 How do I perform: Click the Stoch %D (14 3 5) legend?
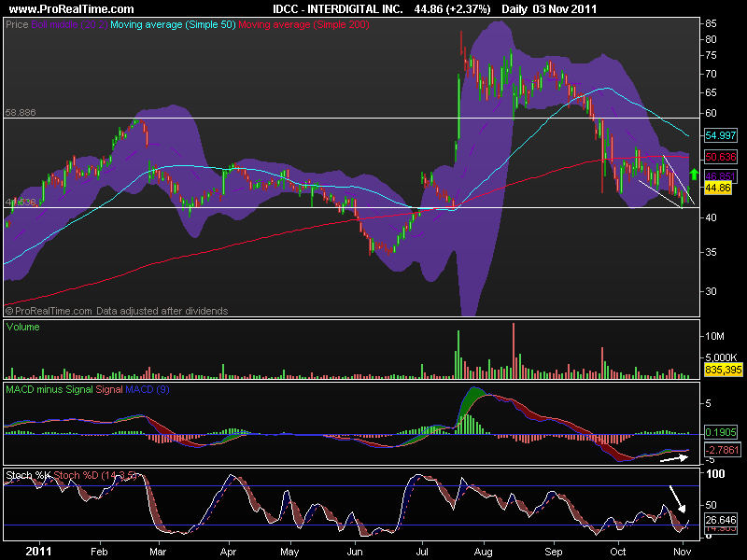95,475
